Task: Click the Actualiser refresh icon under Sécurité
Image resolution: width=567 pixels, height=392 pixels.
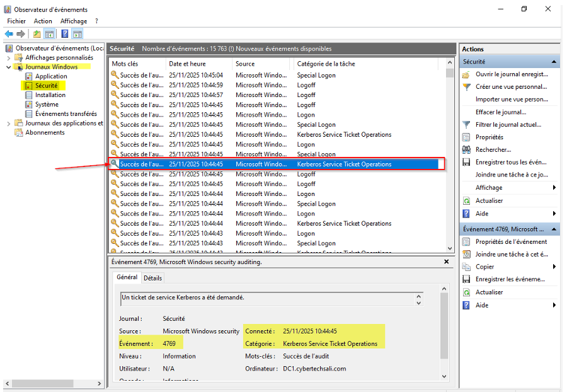Action: [466, 200]
